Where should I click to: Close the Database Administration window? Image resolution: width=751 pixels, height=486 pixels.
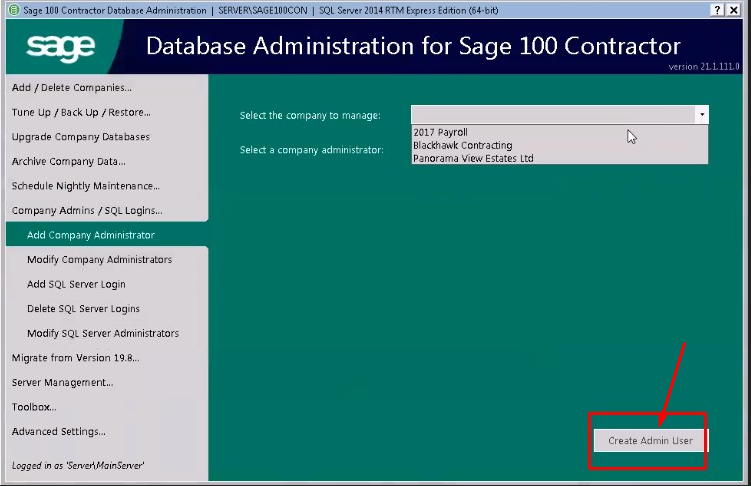tap(734, 10)
